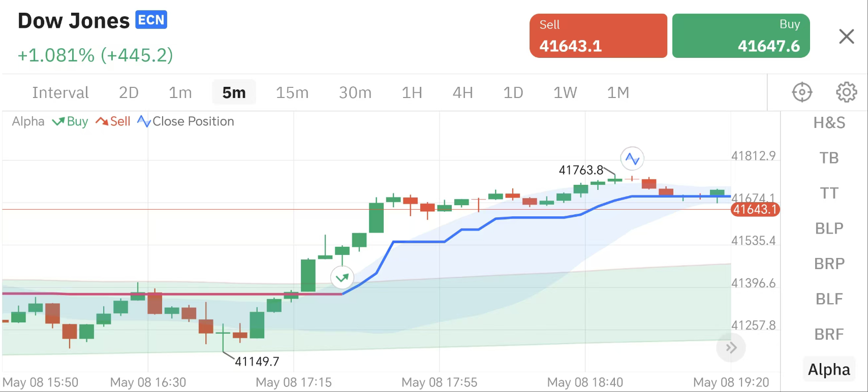Jump to latest candles with double-arrow button
The width and height of the screenshot is (868, 392).
(x=731, y=348)
